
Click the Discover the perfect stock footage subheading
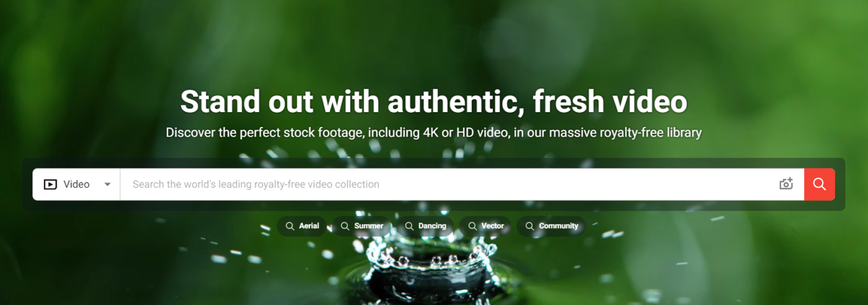tap(433, 132)
